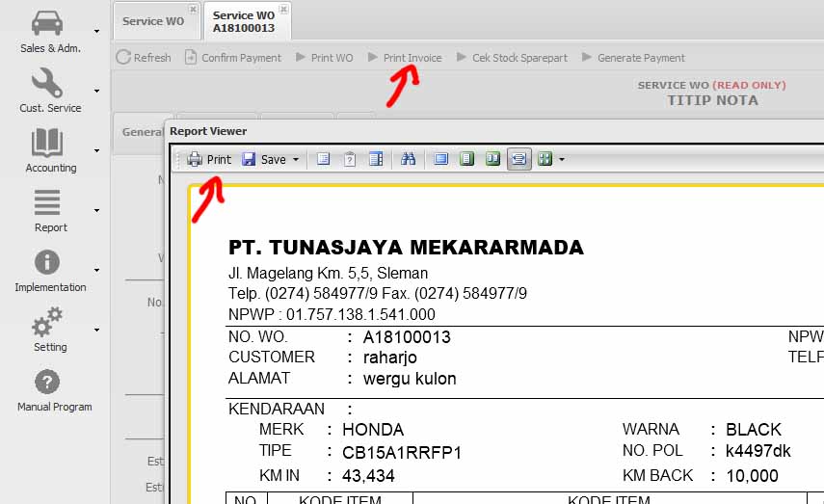Expand the Setting submenu arrow
The width and height of the screenshot is (824, 504).
(96, 330)
